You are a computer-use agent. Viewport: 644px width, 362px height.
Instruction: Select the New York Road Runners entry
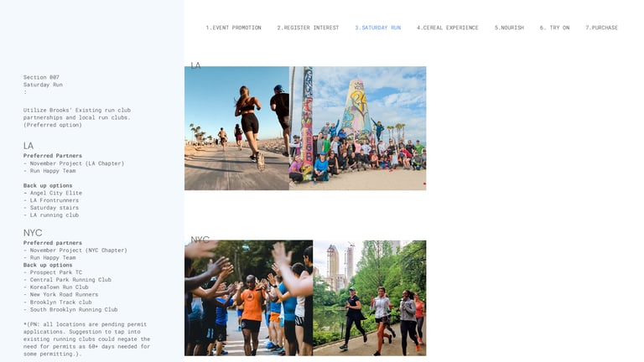(60, 294)
